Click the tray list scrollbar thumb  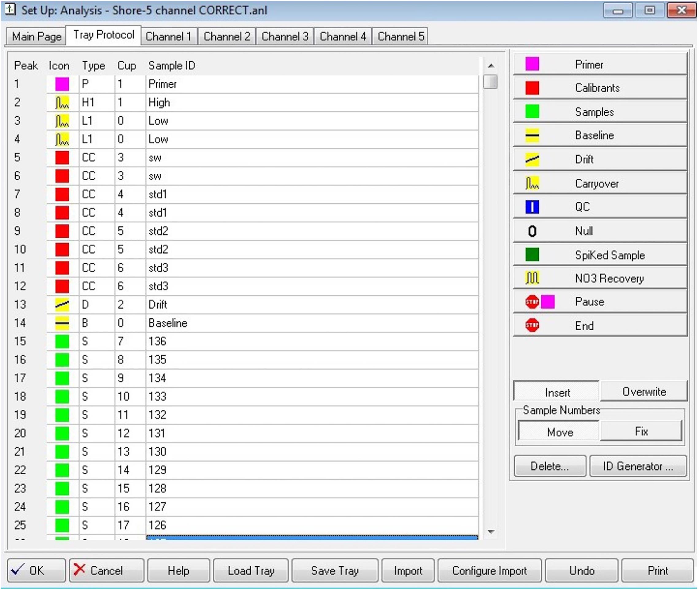point(490,82)
